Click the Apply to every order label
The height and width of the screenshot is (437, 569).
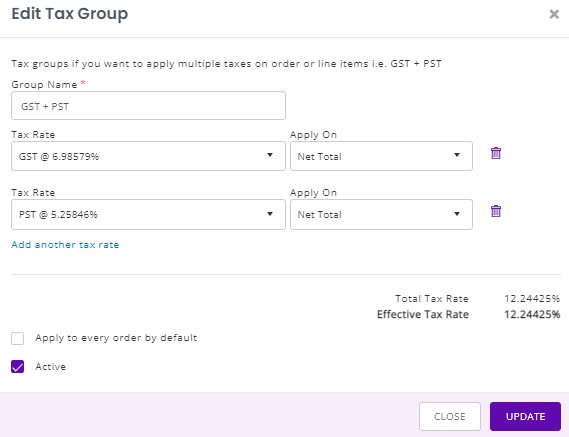coord(116,338)
